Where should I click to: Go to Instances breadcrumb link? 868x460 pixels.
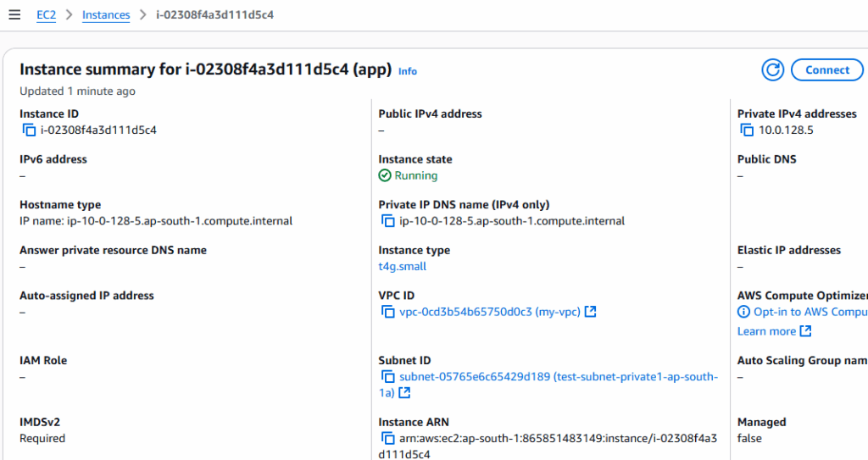[x=106, y=15]
